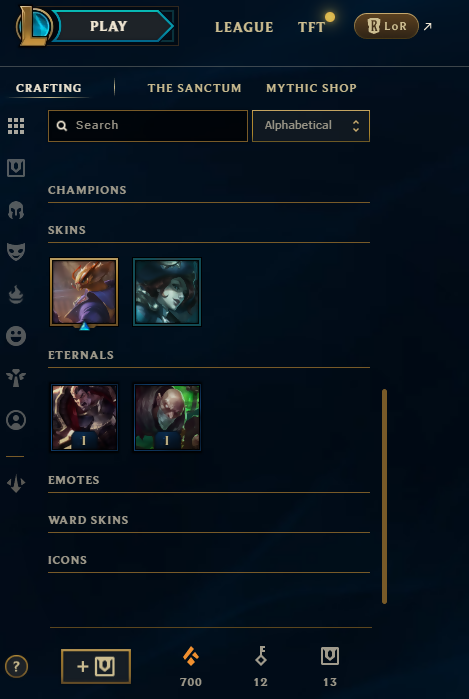Open the Mythic Shop tab
Viewport: 469px width, 699px height.
(311, 88)
